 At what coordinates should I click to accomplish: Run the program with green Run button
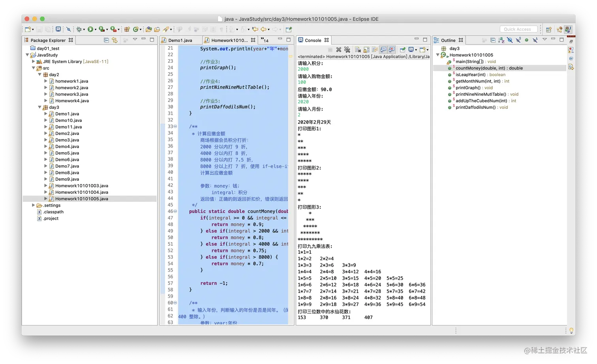[x=90, y=29]
